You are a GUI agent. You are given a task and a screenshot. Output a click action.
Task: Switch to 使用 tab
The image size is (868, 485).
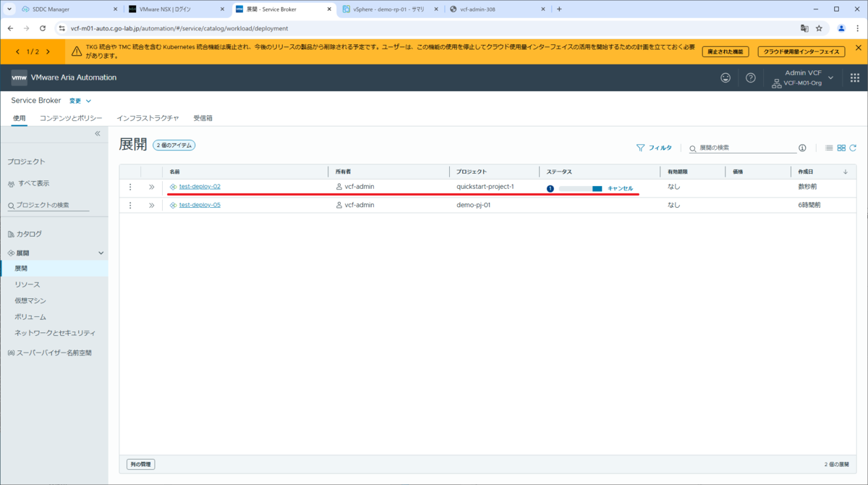20,118
